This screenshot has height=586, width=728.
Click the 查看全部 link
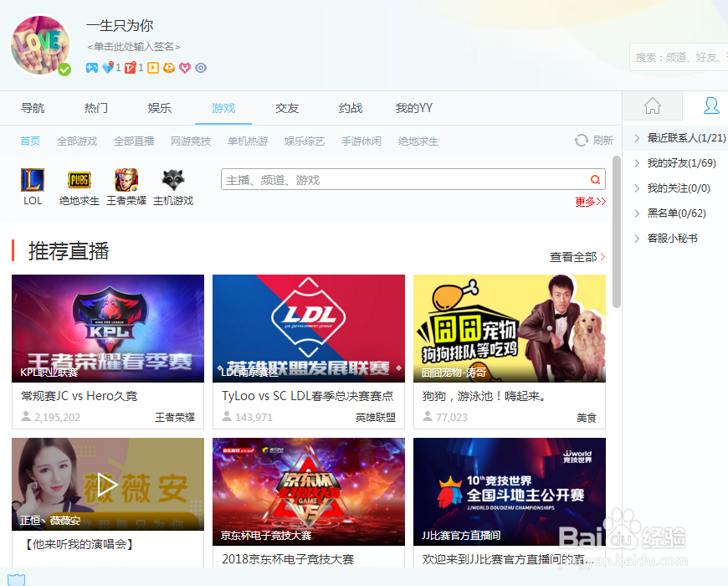tap(577, 257)
